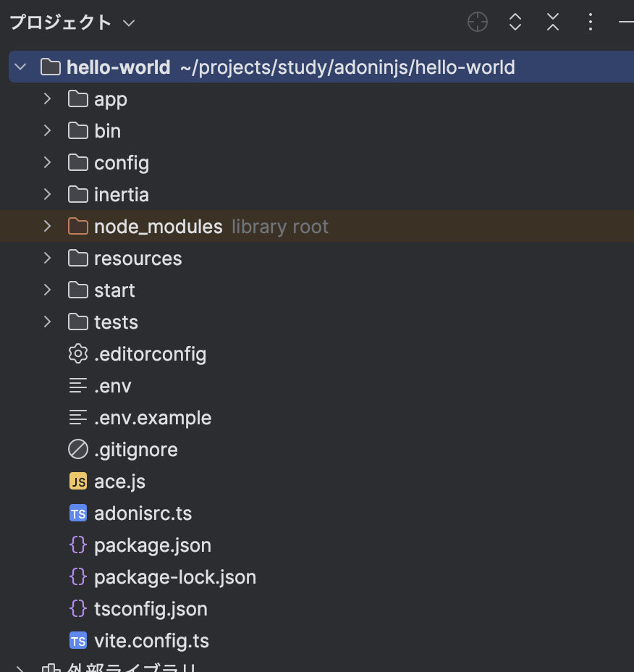Click the TS icon next to adonisrc.ts

pyautogui.click(x=77, y=513)
